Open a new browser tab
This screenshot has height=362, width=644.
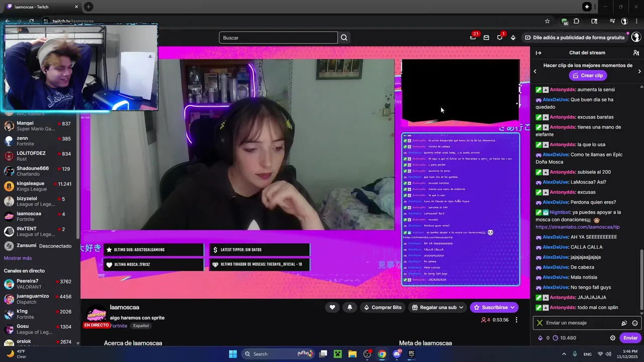[x=89, y=7]
